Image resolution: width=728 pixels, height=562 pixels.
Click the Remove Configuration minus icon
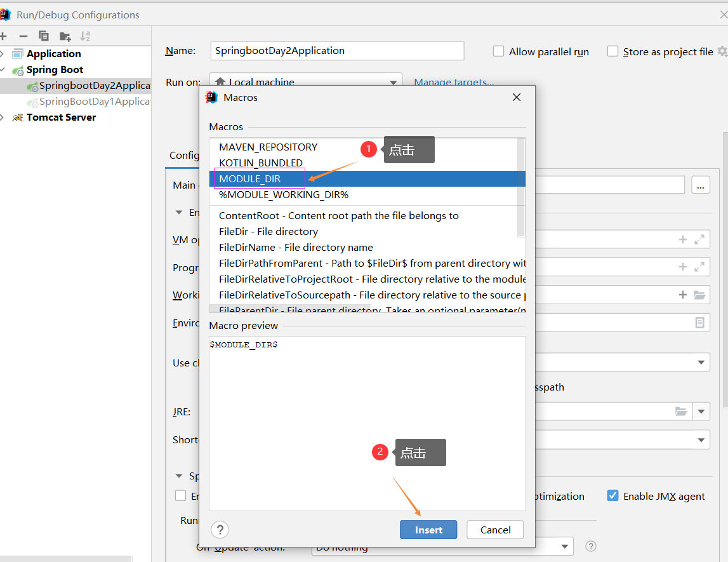pyautogui.click(x=23, y=36)
